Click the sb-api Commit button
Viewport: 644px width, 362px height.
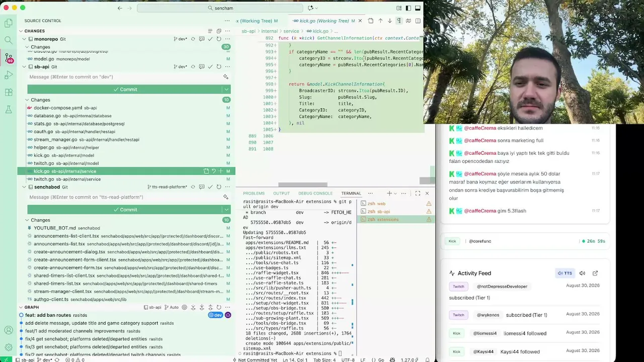125,89
